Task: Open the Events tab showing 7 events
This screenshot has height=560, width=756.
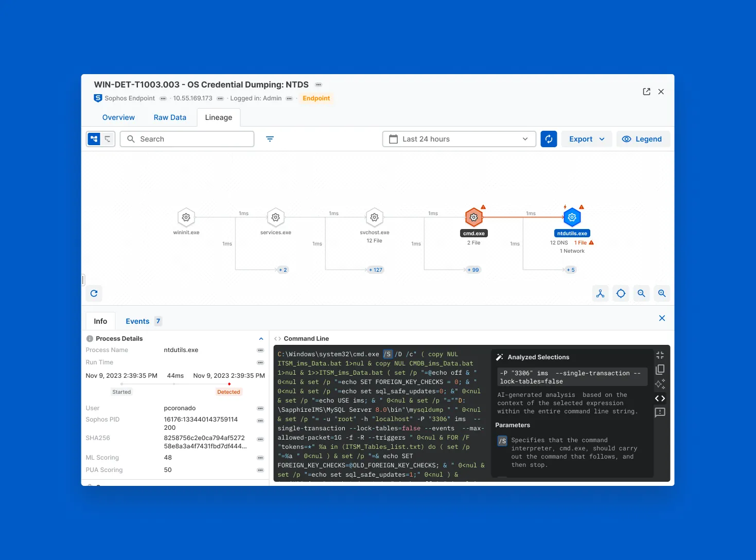Action: [137, 321]
